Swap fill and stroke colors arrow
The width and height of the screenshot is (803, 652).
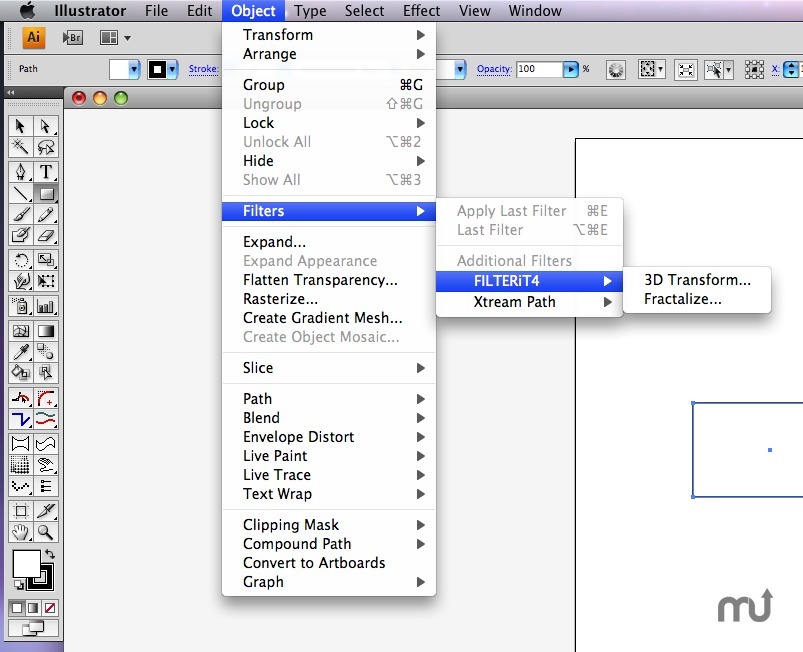tap(50, 554)
